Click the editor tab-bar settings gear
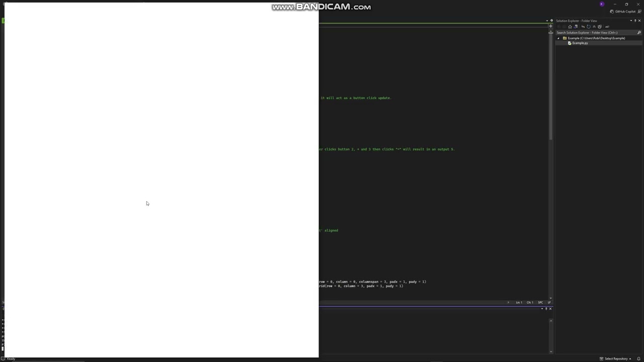644x362 pixels. coord(551,21)
